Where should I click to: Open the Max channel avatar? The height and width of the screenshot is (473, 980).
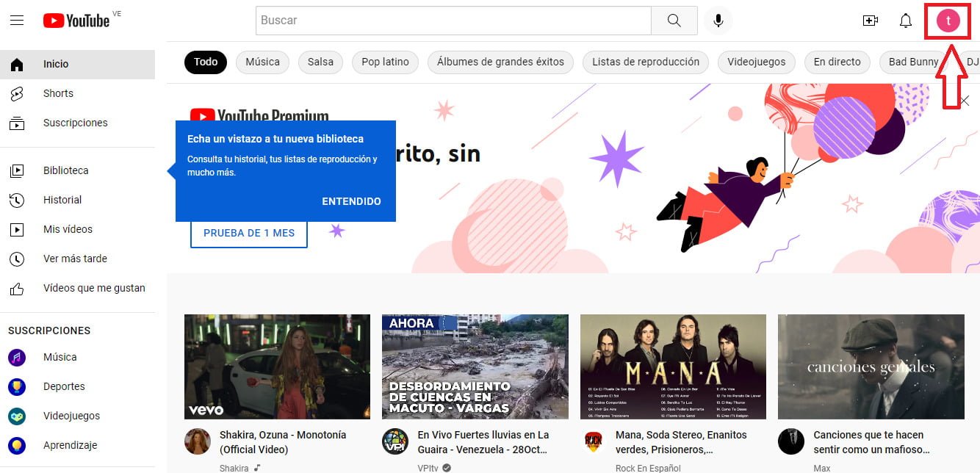point(791,441)
